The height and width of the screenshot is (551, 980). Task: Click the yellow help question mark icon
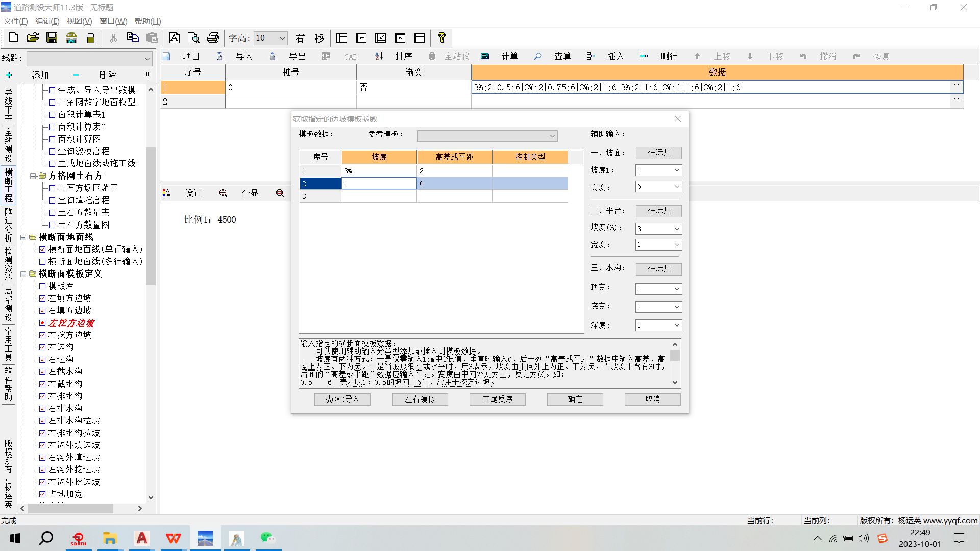click(442, 38)
